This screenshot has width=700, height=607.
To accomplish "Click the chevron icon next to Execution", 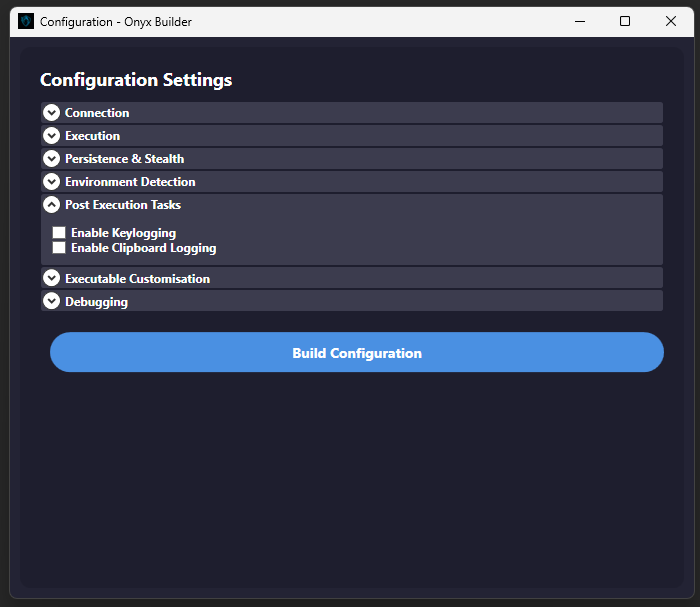I will (x=52, y=136).
